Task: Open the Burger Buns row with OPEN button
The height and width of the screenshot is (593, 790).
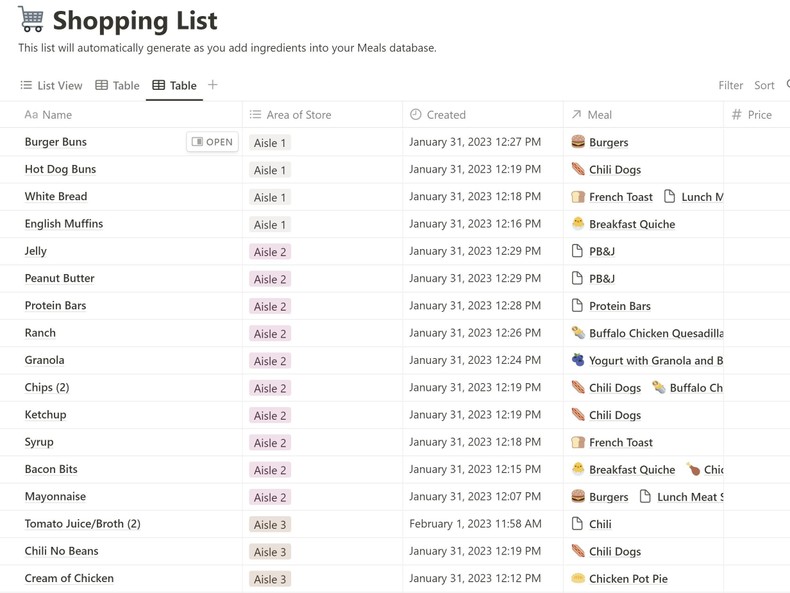Action: pos(212,142)
